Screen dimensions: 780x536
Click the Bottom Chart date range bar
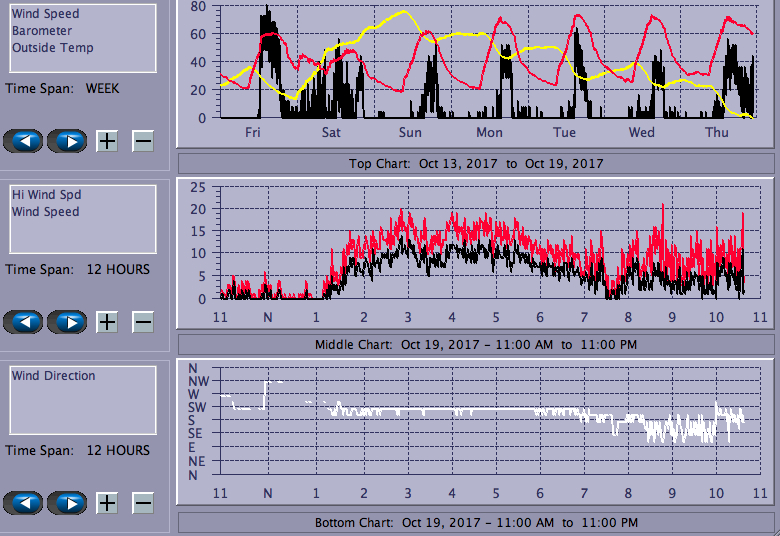[x=476, y=523]
